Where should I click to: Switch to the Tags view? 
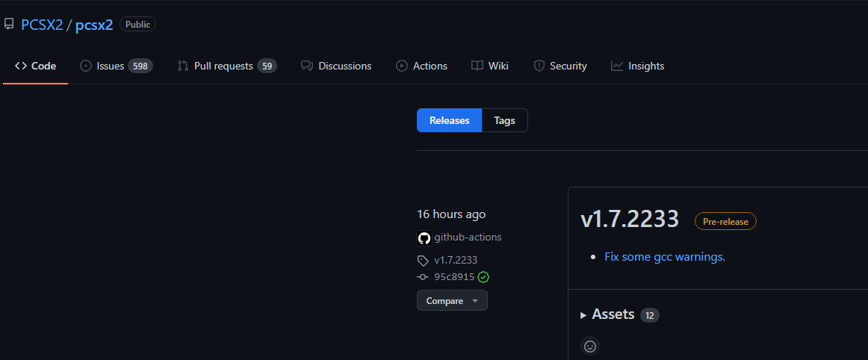click(504, 120)
